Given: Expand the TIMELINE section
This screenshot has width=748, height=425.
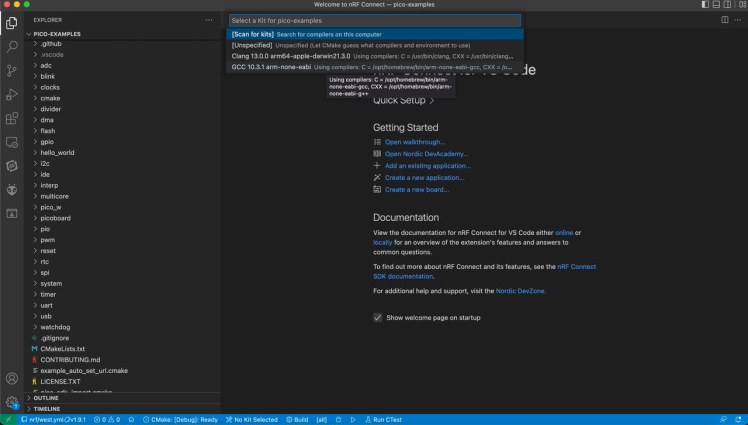Looking at the screenshot, I should [47, 408].
